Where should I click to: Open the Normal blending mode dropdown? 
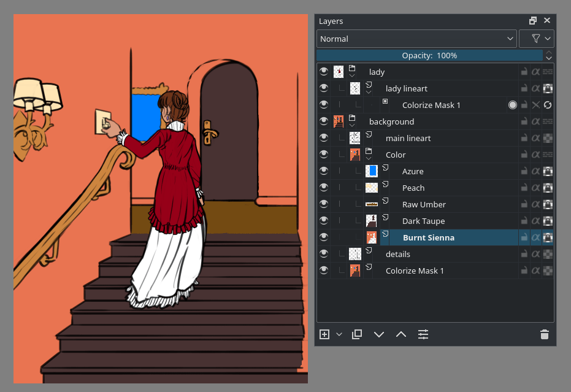416,39
